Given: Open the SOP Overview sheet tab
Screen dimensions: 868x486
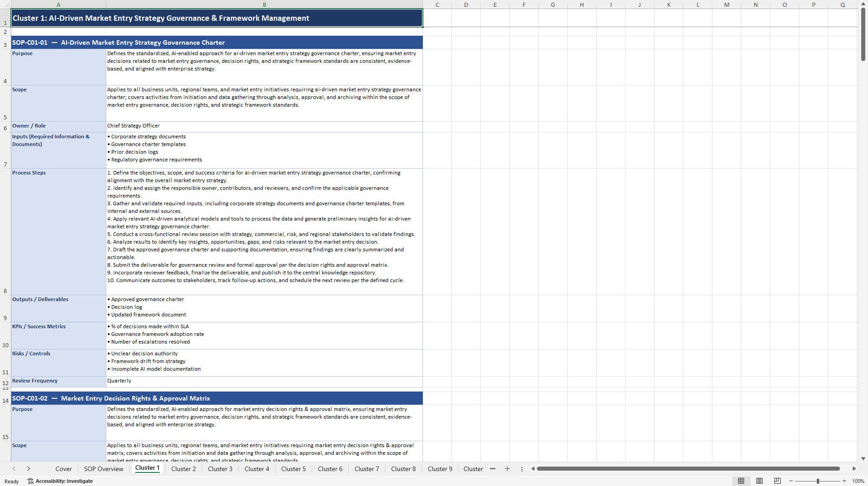Looking at the screenshot, I should point(104,469).
